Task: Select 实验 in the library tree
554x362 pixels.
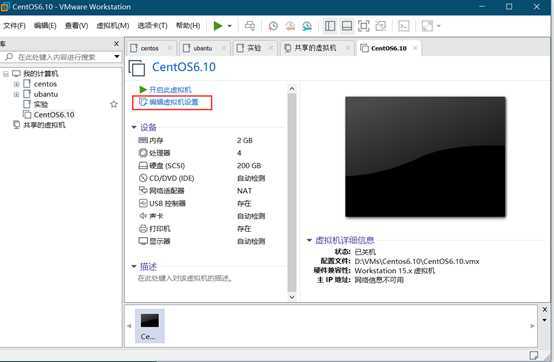Action: pyautogui.click(x=41, y=104)
